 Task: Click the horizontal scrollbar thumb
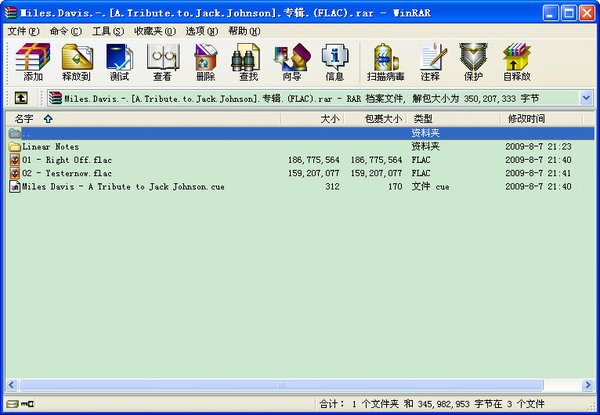tap(281, 385)
